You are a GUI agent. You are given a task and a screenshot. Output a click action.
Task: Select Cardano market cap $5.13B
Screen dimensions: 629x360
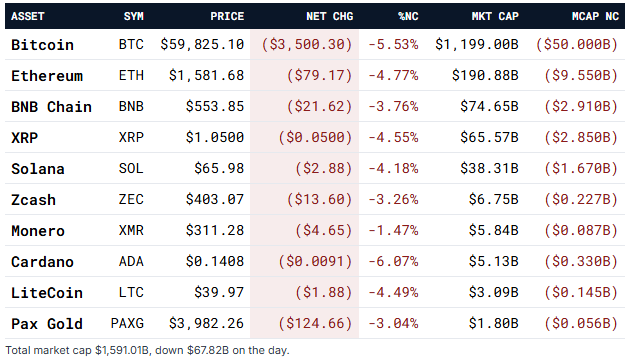click(x=494, y=261)
